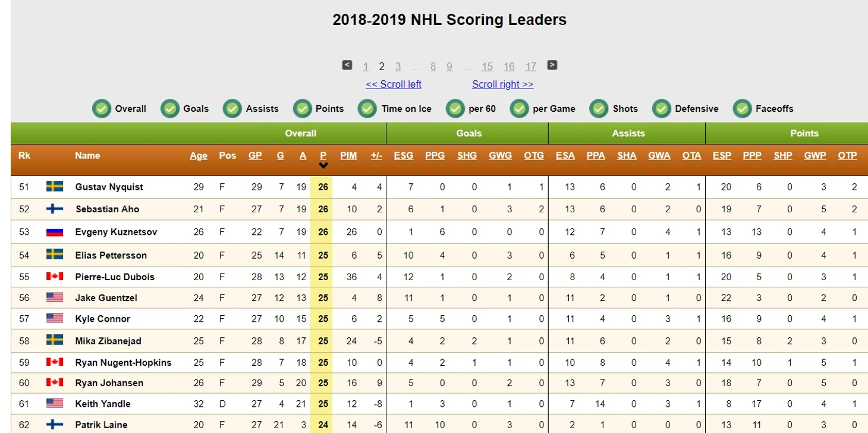Image resolution: width=868 pixels, height=433 pixels.
Task: Sort by the PIM column header
Action: (x=348, y=156)
